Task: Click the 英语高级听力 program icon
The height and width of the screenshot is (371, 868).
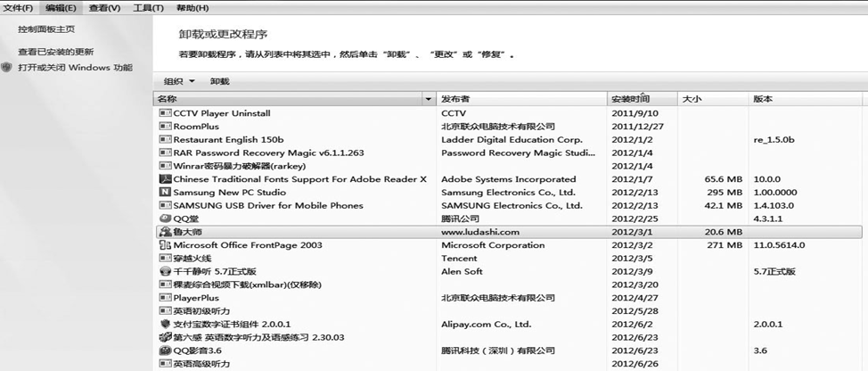Action: tap(165, 364)
